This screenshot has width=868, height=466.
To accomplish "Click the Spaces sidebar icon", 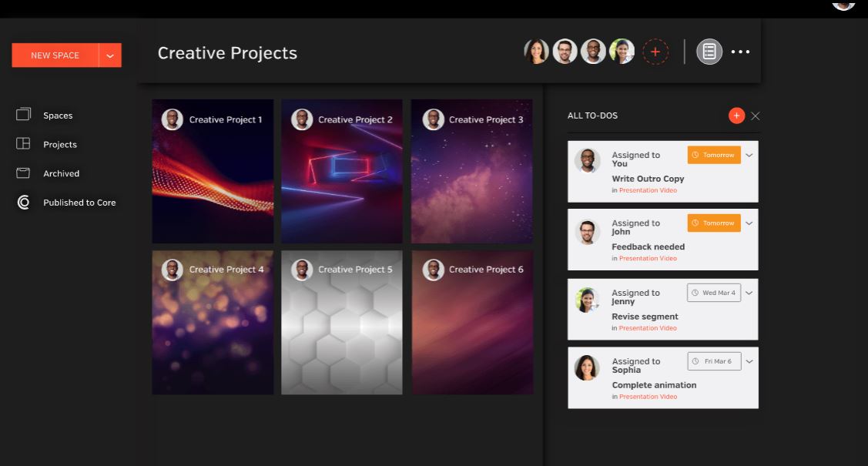I will [23, 114].
